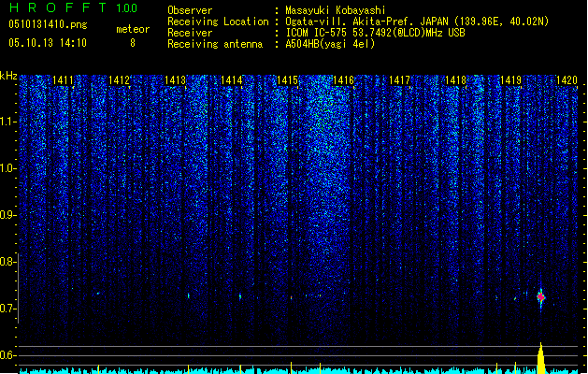The width and height of the screenshot is (588, 374).
Task: Click the tall yellow peak in power graph
Action: pyautogui.click(x=540, y=358)
